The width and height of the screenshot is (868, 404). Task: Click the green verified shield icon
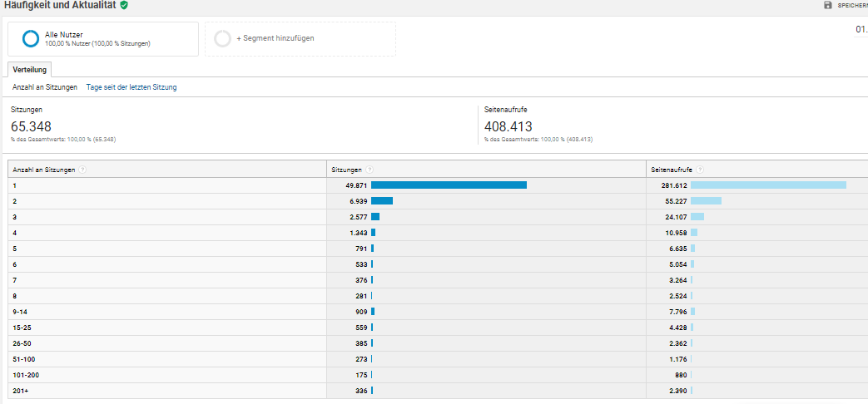[x=124, y=5]
